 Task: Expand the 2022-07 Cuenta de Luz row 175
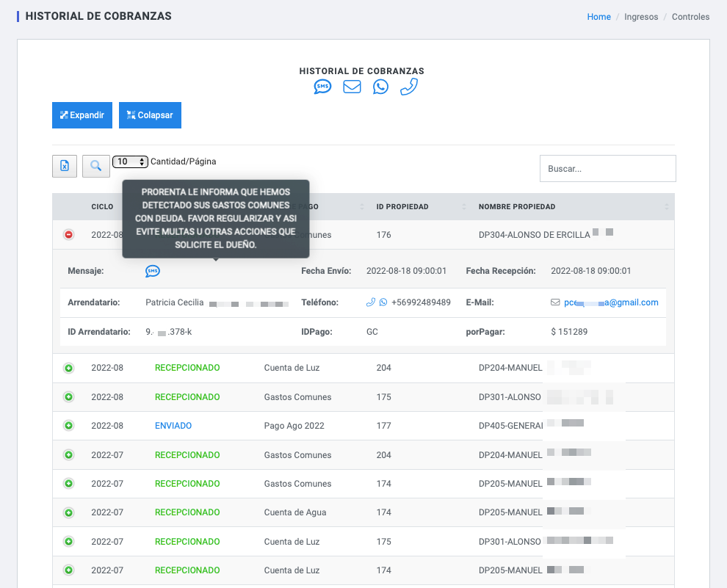click(68, 541)
